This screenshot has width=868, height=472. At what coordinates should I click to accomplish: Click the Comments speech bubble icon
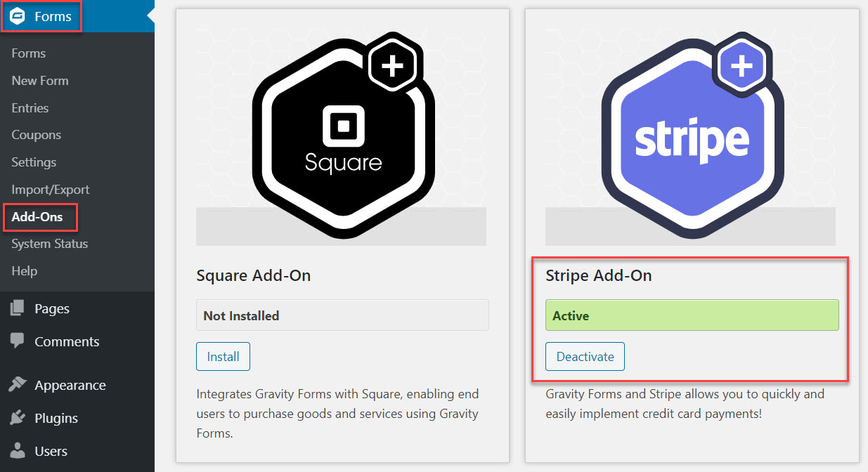click(18, 341)
